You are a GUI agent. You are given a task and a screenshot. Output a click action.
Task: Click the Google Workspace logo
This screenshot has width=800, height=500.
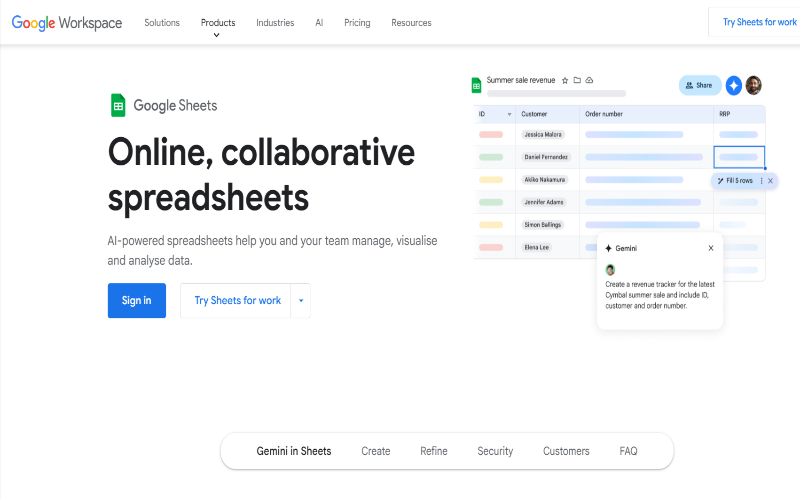coord(67,23)
